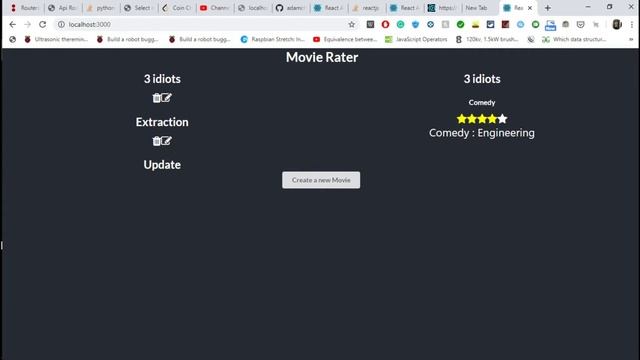640x360 pixels.
Task: Switch to the New Tab tab
Action: [x=480, y=8]
